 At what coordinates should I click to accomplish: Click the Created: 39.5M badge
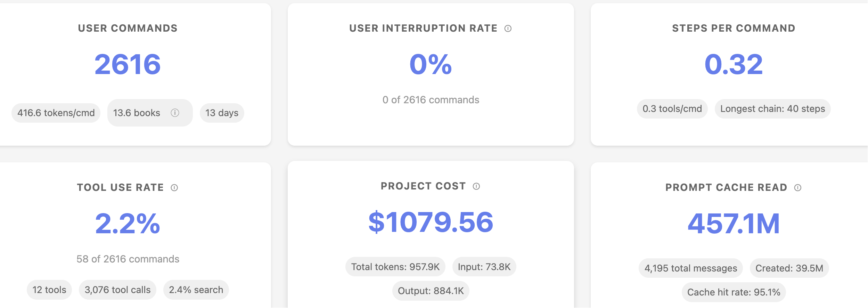[789, 268]
